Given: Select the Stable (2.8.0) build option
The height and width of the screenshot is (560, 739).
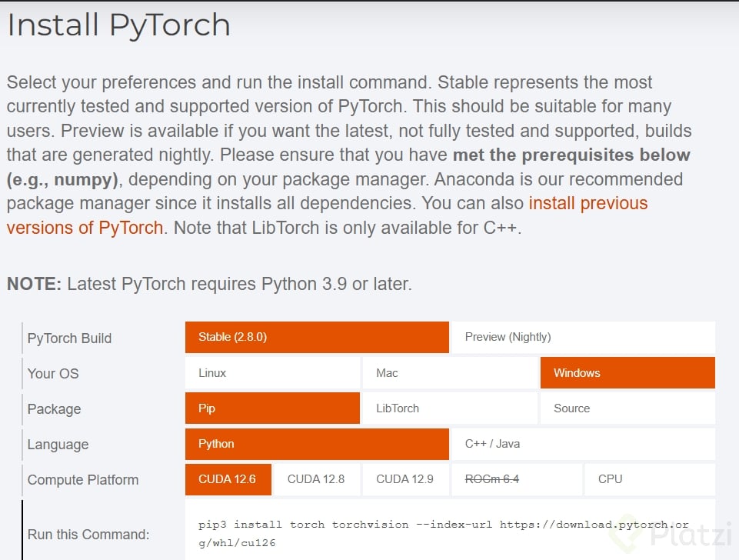Looking at the screenshot, I should pyautogui.click(x=316, y=337).
